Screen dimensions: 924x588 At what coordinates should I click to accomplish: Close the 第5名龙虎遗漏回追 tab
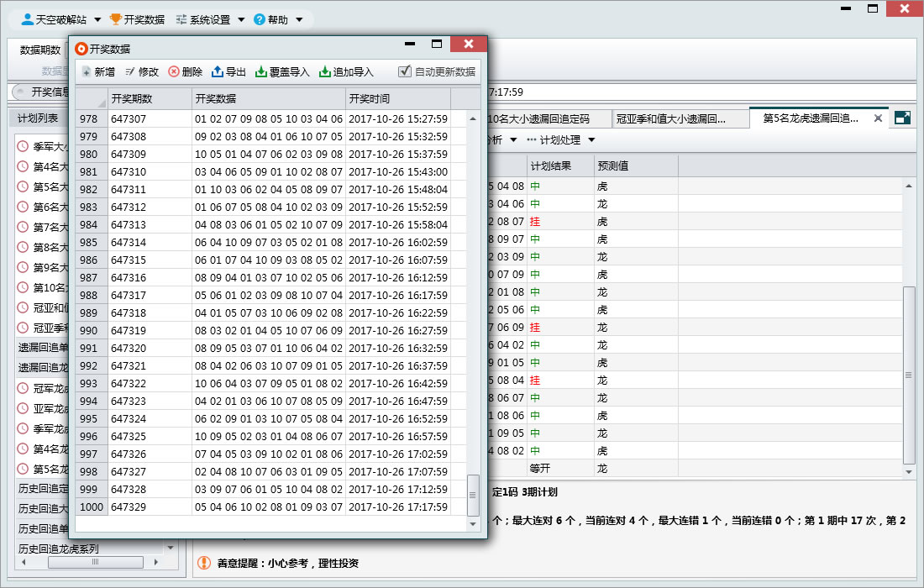[878, 118]
